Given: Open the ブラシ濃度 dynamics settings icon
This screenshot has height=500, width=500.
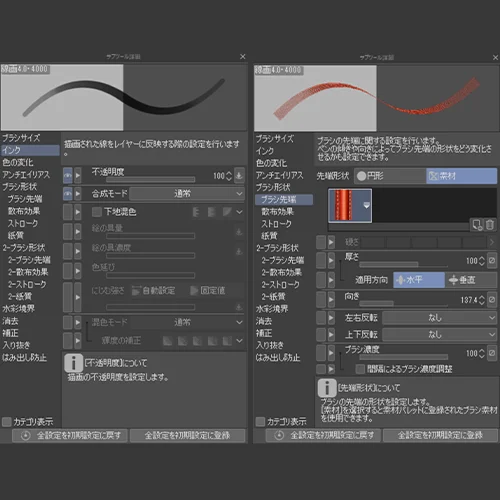Looking at the screenshot, I should (x=492, y=353).
